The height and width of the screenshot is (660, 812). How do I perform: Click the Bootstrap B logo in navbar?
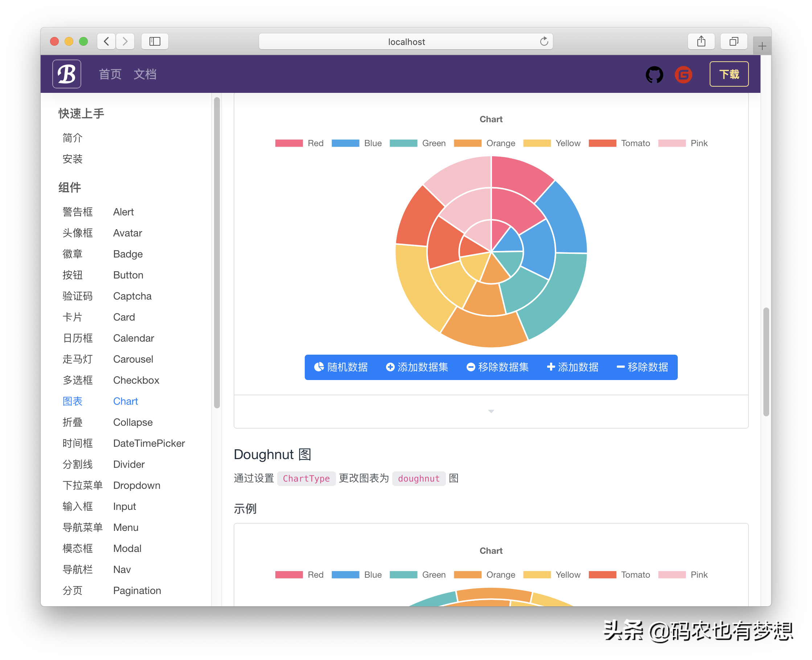[66, 74]
